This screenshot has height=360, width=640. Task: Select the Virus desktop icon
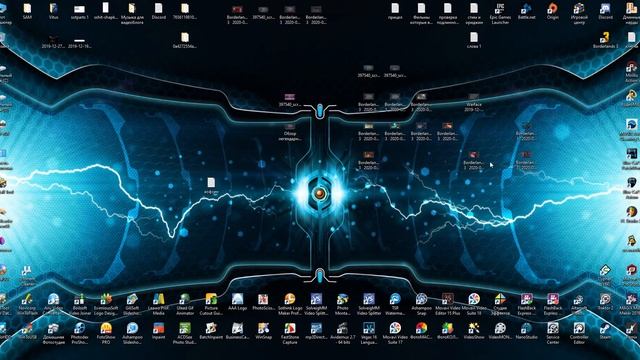[53, 11]
